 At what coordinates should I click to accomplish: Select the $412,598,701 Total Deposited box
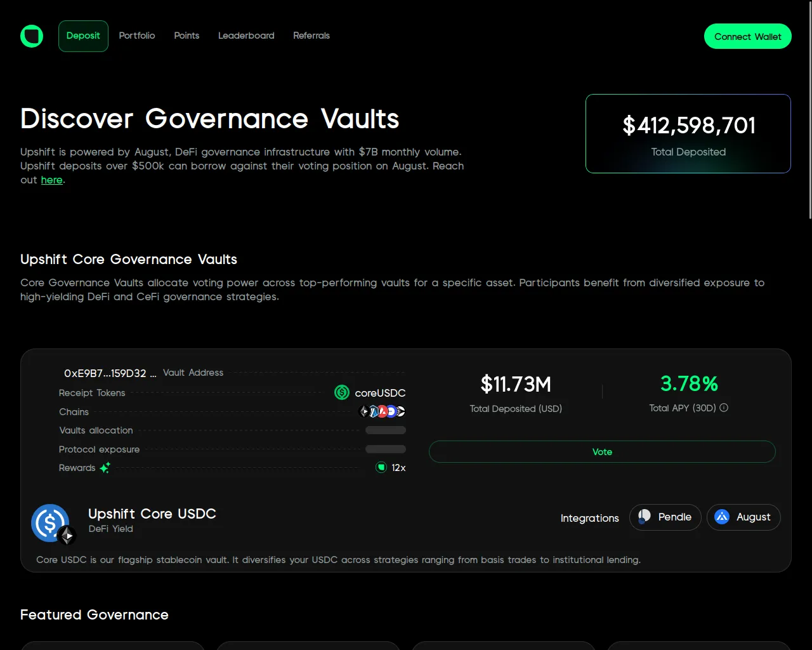coord(688,133)
